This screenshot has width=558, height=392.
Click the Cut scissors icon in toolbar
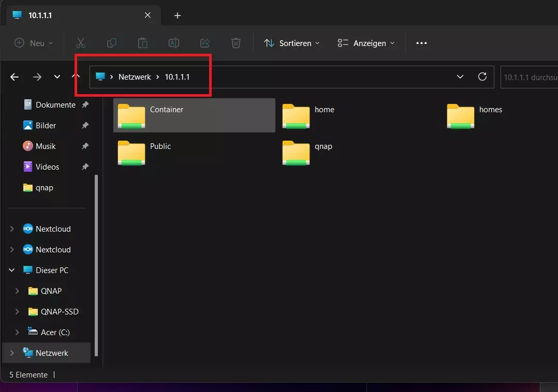coord(81,43)
